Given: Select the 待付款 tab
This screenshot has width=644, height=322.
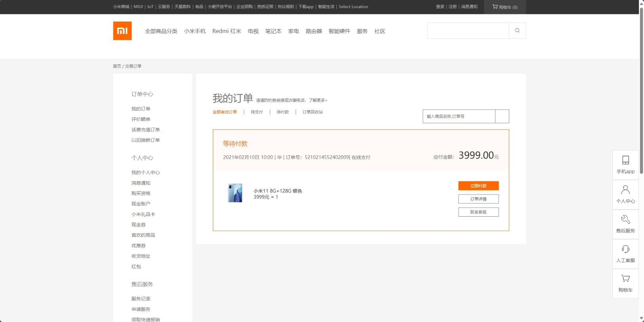Looking at the screenshot, I should (283, 112).
